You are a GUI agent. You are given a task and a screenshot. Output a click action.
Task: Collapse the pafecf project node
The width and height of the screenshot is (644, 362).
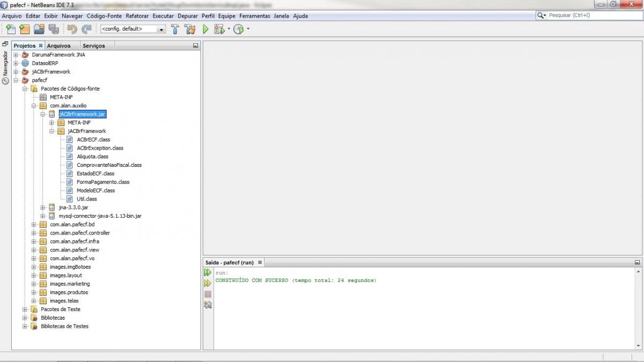(x=16, y=80)
